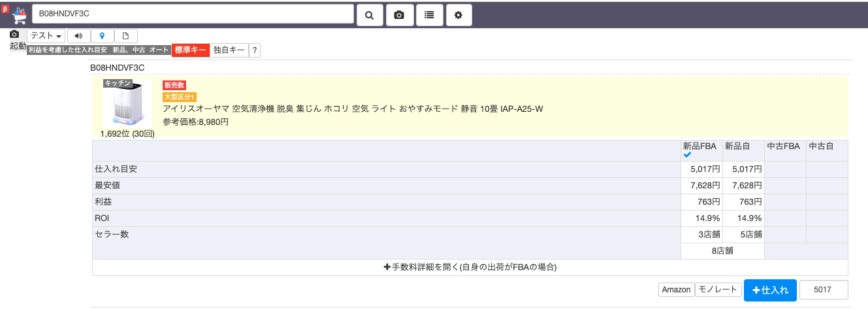Click the product title アイリスオーヤマ 空気清浄機
Screen dimensions: 868x310
tap(353, 109)
